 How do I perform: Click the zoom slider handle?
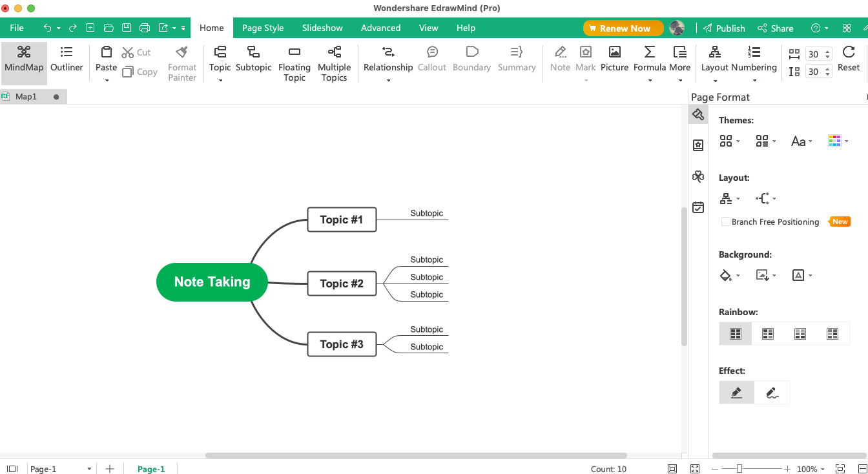coord(739,469)
